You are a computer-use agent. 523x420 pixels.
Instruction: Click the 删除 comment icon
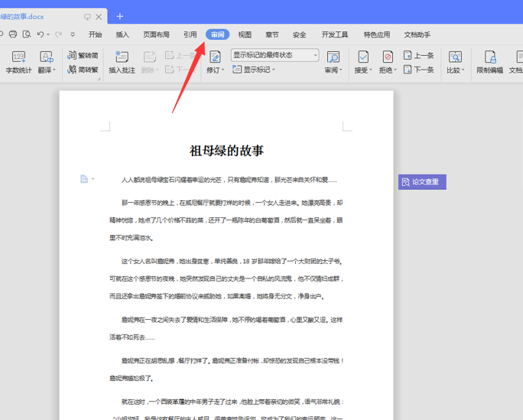tap(149, 57)
